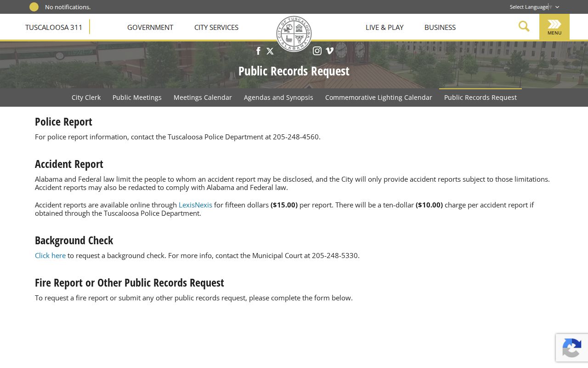Click the Public Records Request banner title

click(x=294, y=71)
